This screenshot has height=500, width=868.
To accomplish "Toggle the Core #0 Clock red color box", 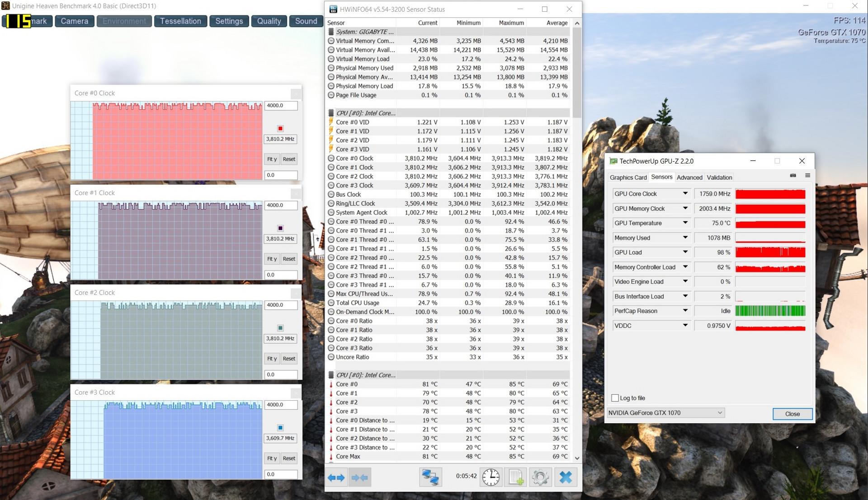I will click(x=280, y=128).
